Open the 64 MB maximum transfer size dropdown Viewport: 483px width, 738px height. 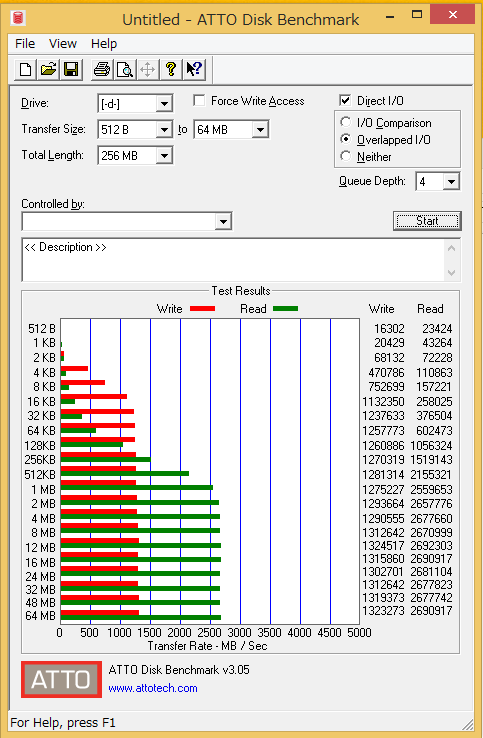[260, 129]
